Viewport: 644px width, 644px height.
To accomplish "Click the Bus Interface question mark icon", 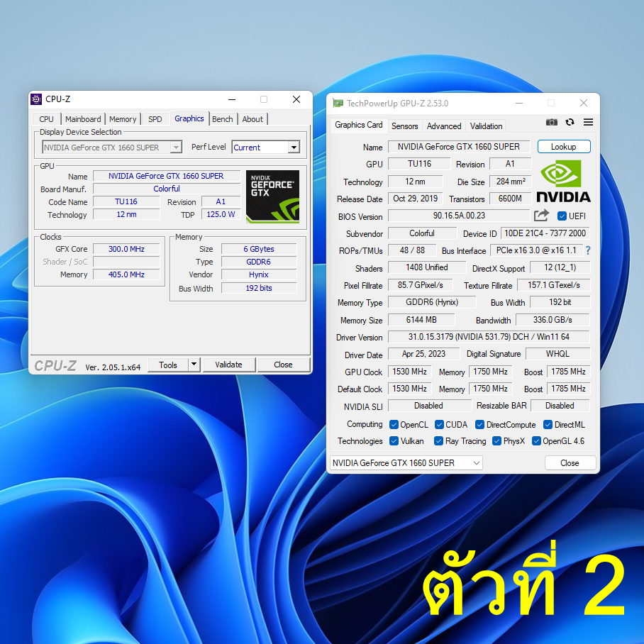I will [x=587, y=250].
